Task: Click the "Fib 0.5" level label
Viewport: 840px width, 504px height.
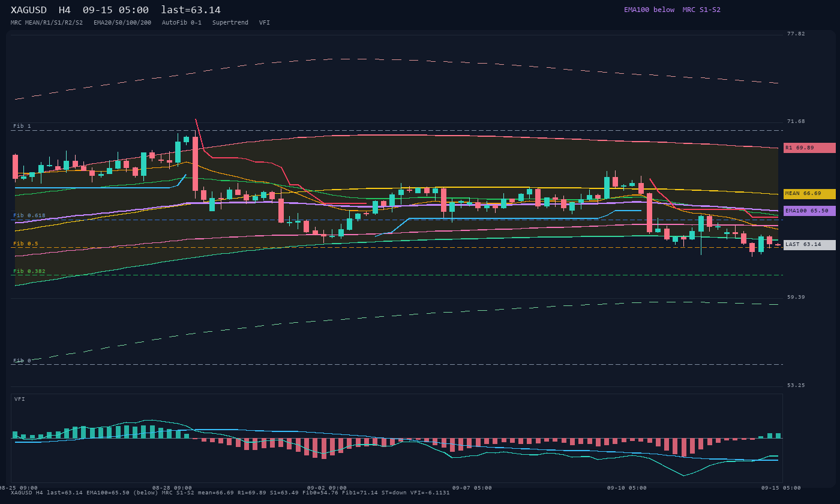Action: (x=26, y=244)
